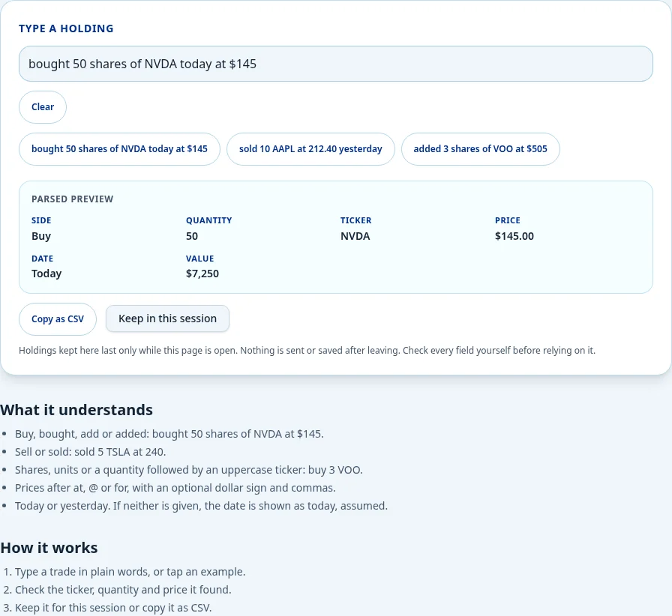Click the 'TYPE A HOLDING' heading
Screen dimensions: 672x616
66,28
